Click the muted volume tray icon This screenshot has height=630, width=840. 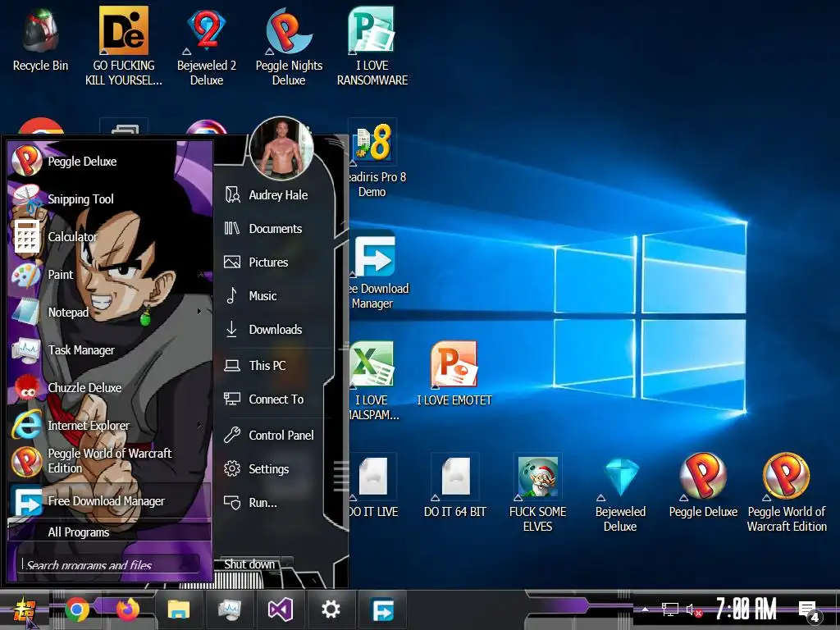[694, 609]
